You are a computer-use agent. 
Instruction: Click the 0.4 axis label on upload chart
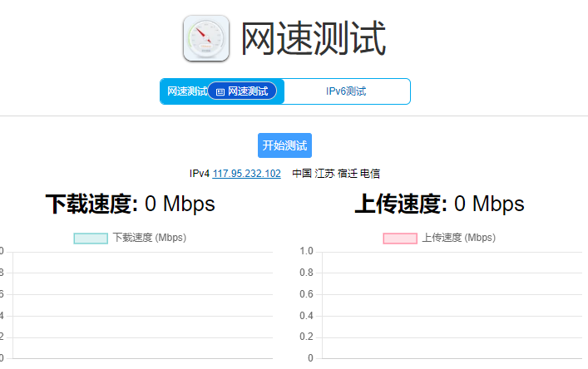point(306,316)
